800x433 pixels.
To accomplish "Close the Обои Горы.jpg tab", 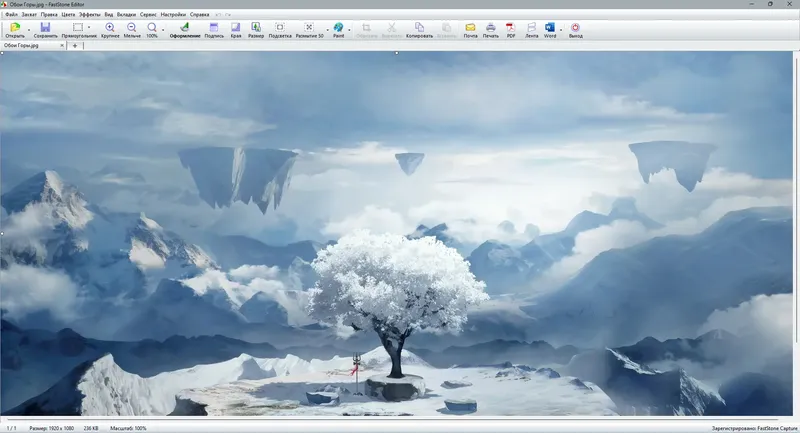I will tap(62, 45).
